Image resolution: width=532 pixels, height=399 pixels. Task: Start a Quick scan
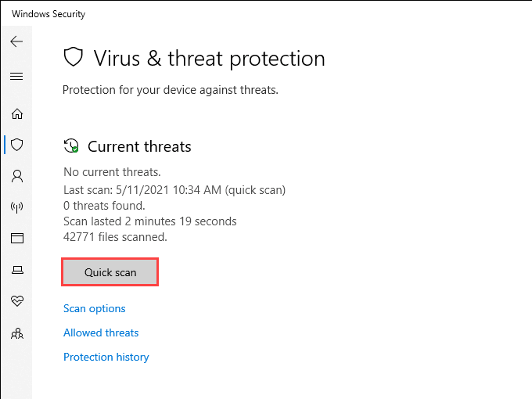point(110,272)
